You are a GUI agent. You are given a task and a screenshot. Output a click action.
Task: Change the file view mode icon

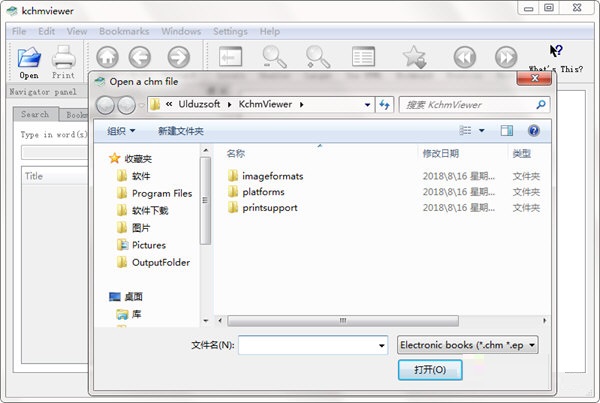point(465,131)
